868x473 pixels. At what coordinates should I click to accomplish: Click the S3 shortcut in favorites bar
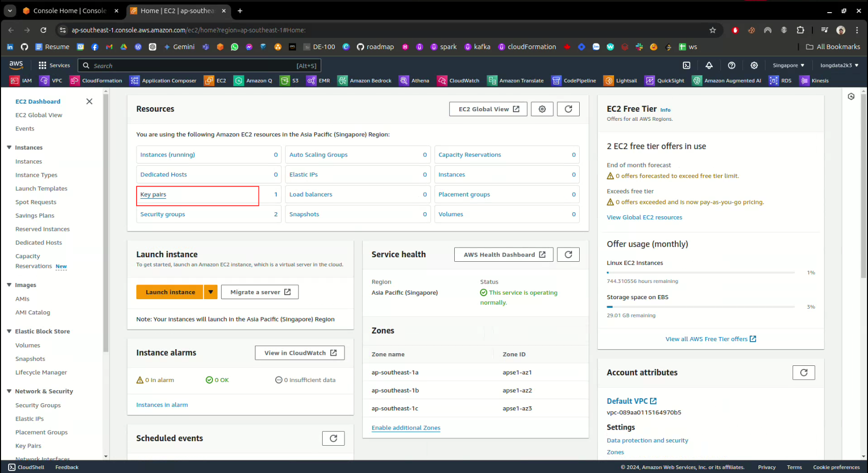290,81
